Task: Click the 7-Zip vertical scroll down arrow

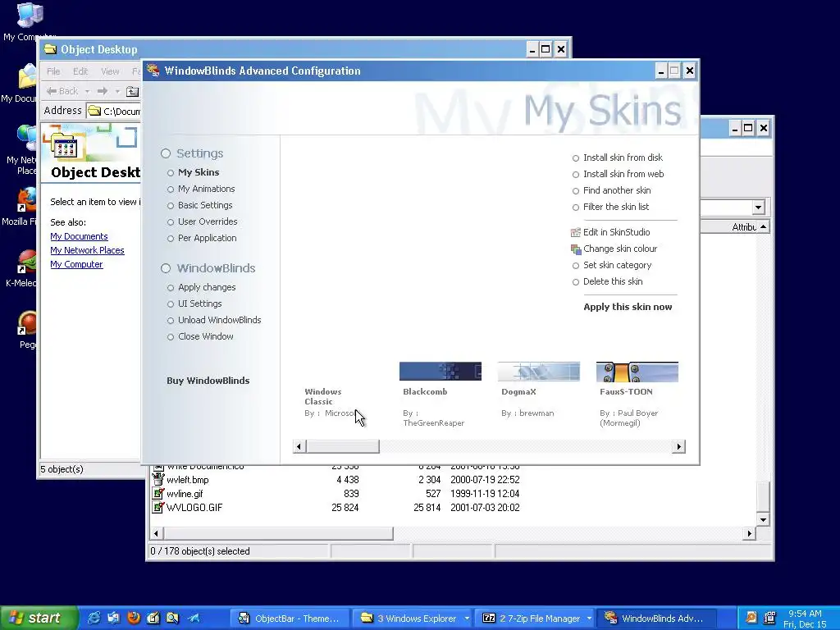Action: pyautogui.click(x=764, y=519)
